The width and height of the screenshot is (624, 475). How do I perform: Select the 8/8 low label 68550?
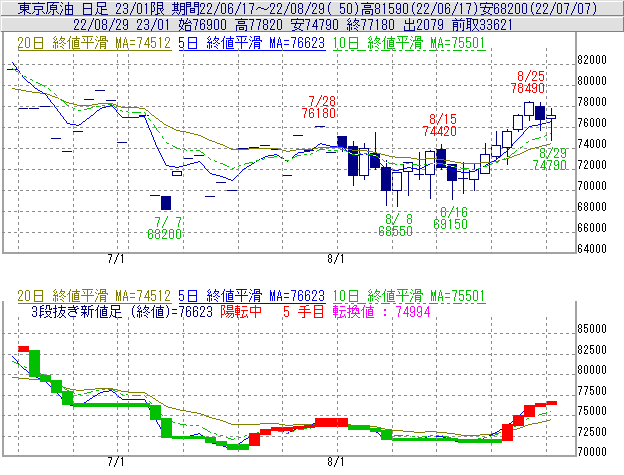pos(395,230)
